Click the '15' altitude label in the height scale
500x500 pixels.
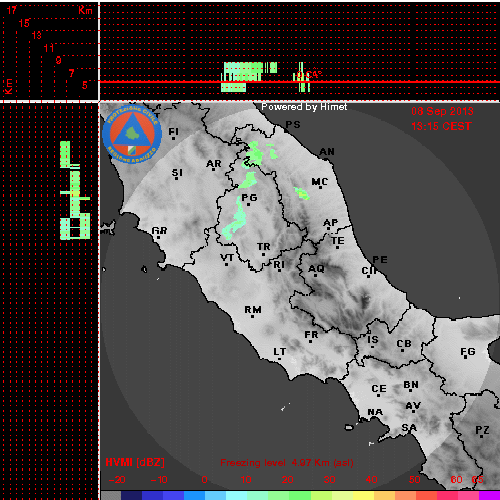[24, 23]
